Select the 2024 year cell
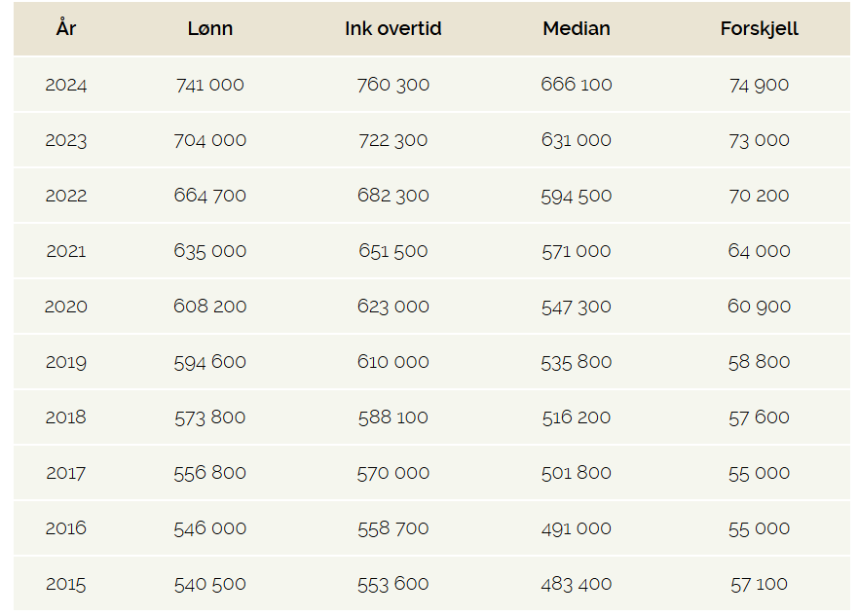 (65, 85)
